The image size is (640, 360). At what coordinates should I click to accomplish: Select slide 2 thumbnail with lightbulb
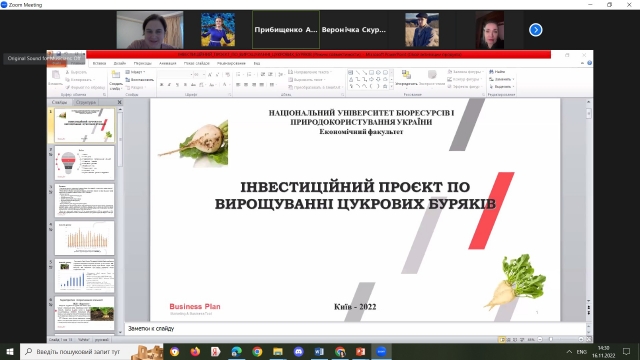pyautogui.click(x=84, y=163)
